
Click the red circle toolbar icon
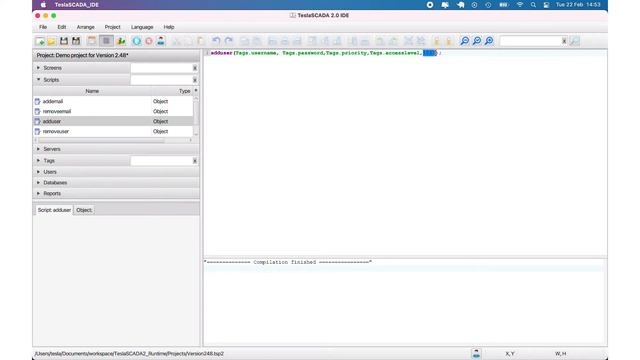(x=149, y=41)
